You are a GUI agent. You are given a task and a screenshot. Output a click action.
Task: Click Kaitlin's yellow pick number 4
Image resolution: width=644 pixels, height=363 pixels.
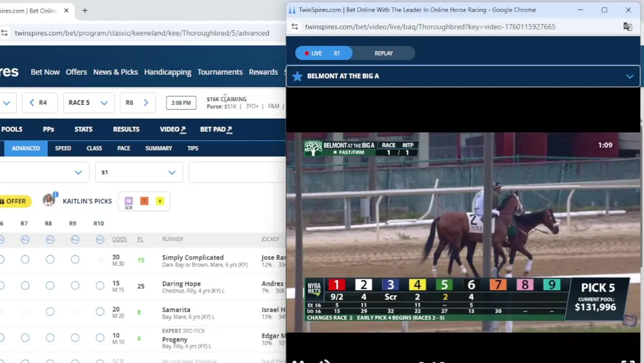click(160, 201)
